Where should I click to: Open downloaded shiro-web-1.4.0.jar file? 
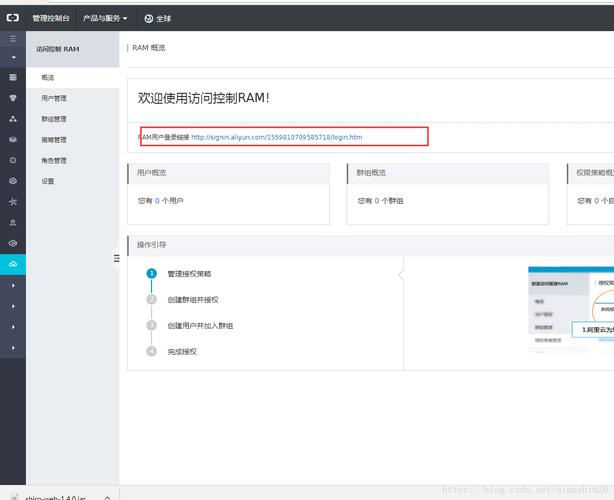pyautogui.click(x=55, y=497)
